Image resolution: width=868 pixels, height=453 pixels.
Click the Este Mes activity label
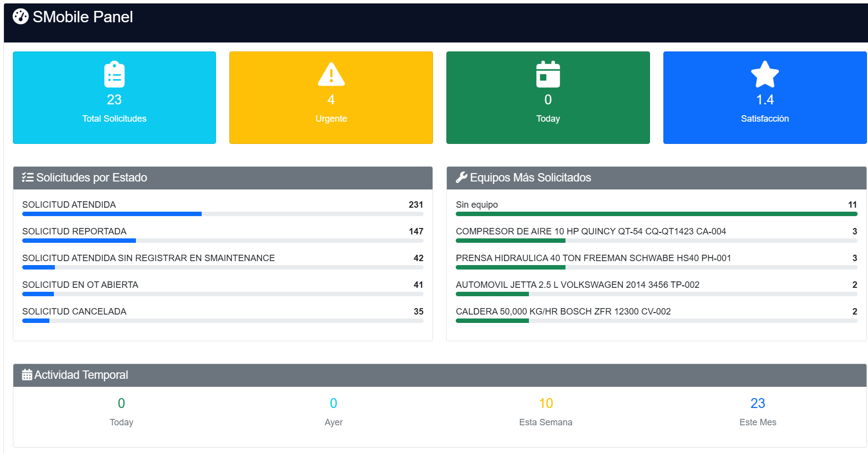point(758,422)
